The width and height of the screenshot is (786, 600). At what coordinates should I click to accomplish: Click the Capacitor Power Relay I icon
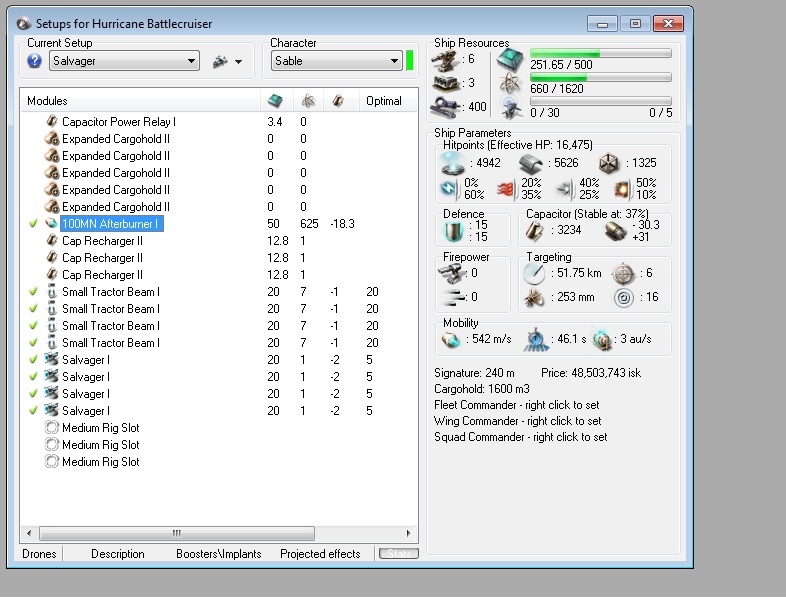tap(52, 121)
